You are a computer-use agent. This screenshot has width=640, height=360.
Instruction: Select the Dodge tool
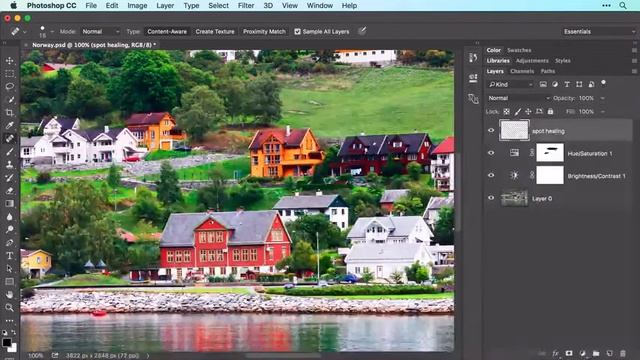[x=9, y=229]
